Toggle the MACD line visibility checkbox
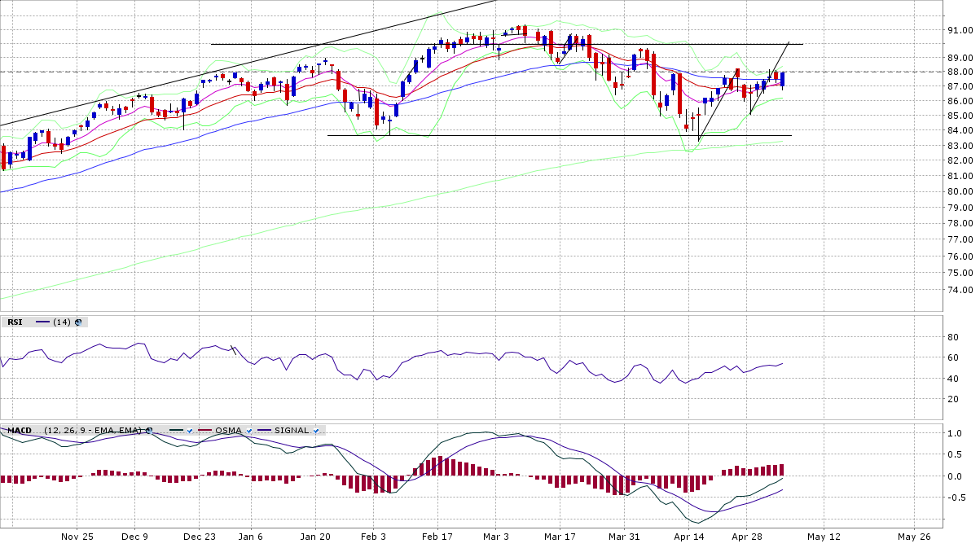 pyautogui.click(x=189, y=430)
